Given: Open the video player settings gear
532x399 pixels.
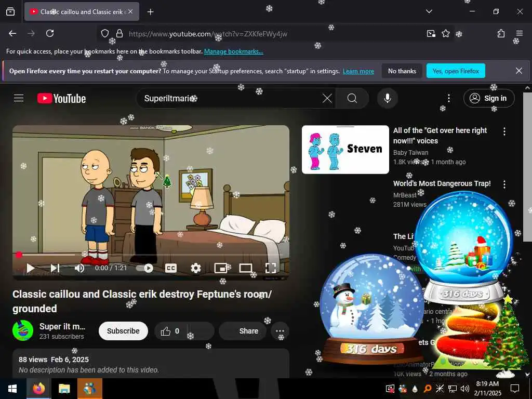Looking at the screenshot, I should 196,268.
